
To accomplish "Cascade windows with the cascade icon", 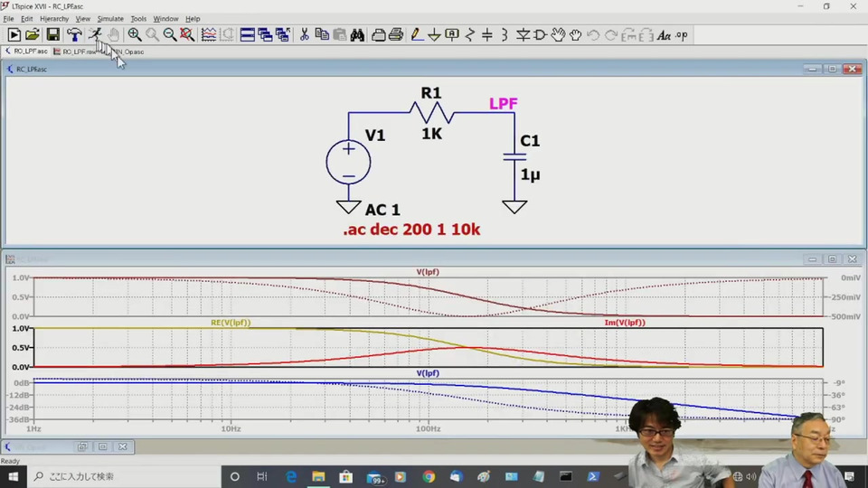I will click(265, 35).
